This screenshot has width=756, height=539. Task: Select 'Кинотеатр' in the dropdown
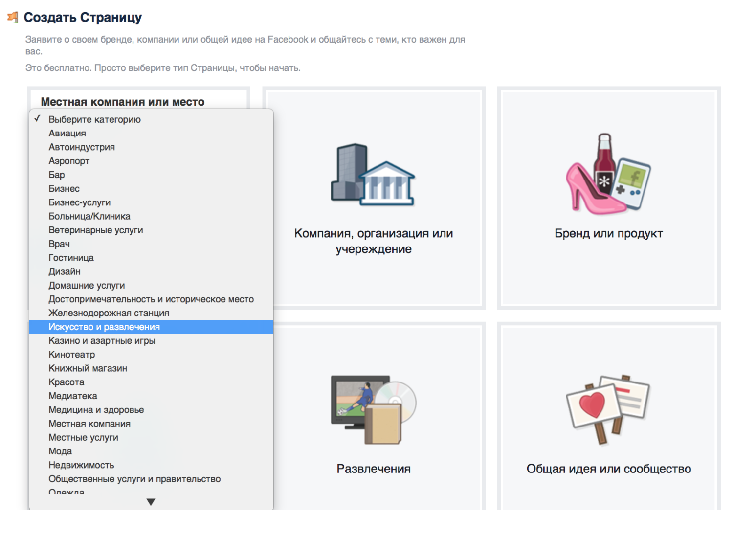coord(72,355)
